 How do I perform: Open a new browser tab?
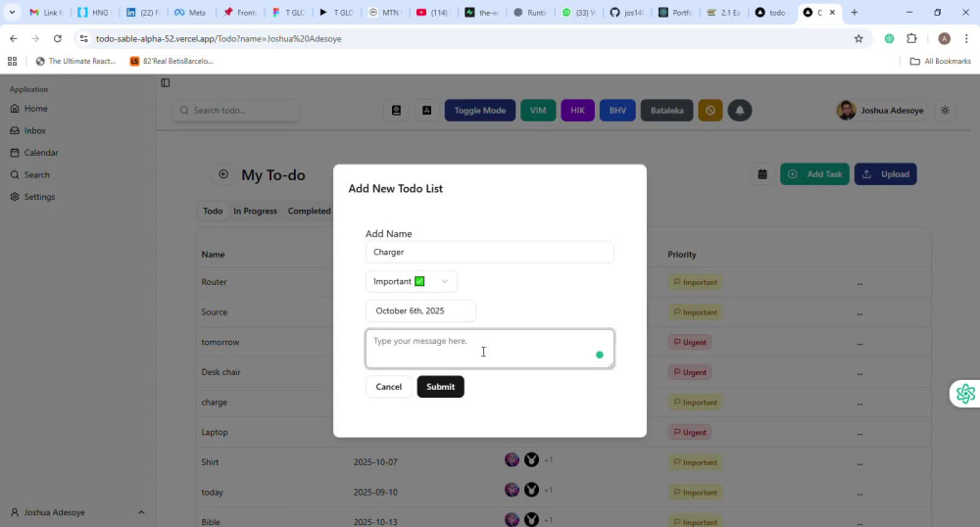854,13
